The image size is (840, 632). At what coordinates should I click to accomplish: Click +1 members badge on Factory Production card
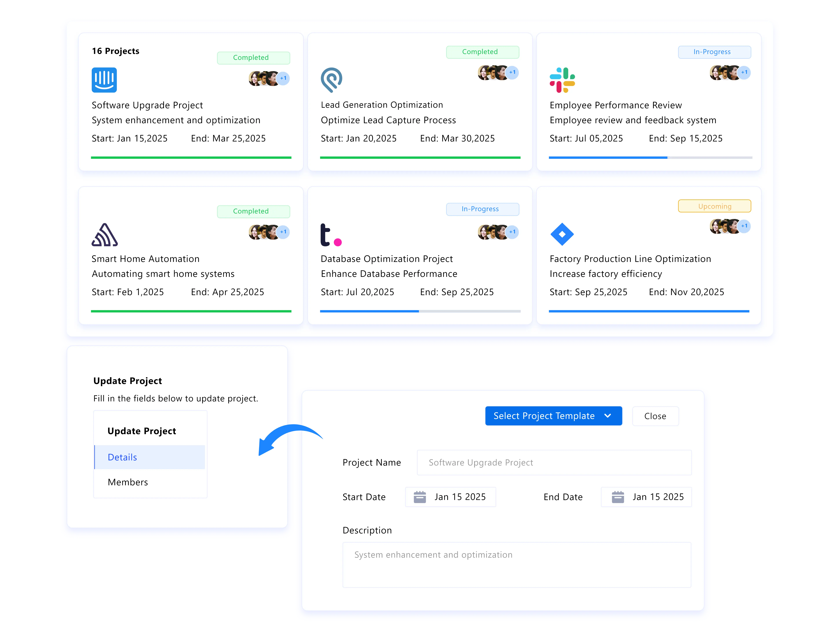pyautogui.click(x=744, y=226)
